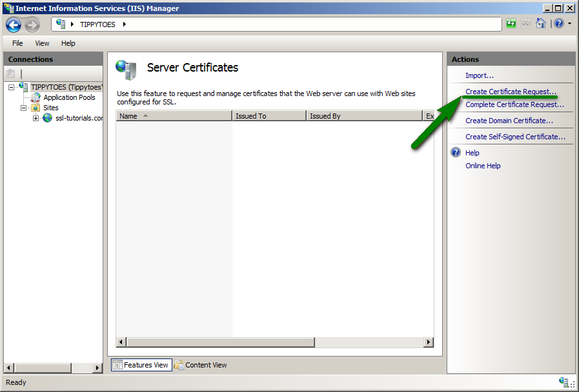
Task: Open the toolbar Help question-mark icon
Action: (559, 24)
